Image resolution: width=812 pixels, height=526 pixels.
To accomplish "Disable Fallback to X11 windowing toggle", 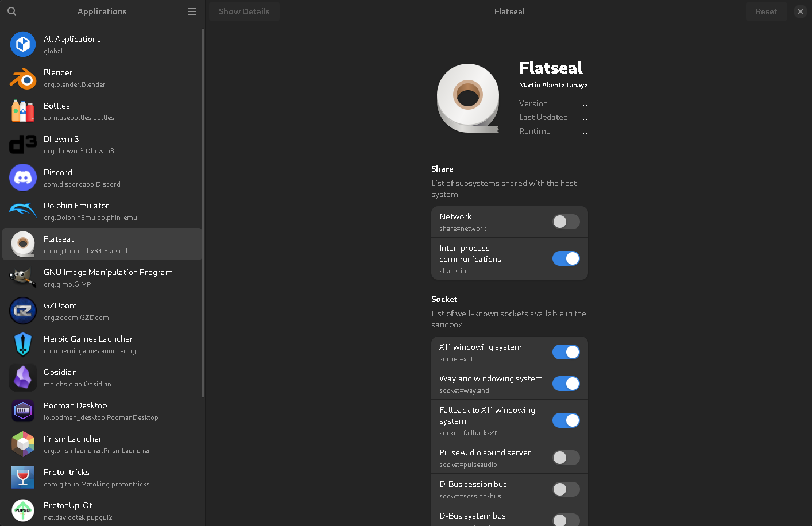I will click(566, 420).
